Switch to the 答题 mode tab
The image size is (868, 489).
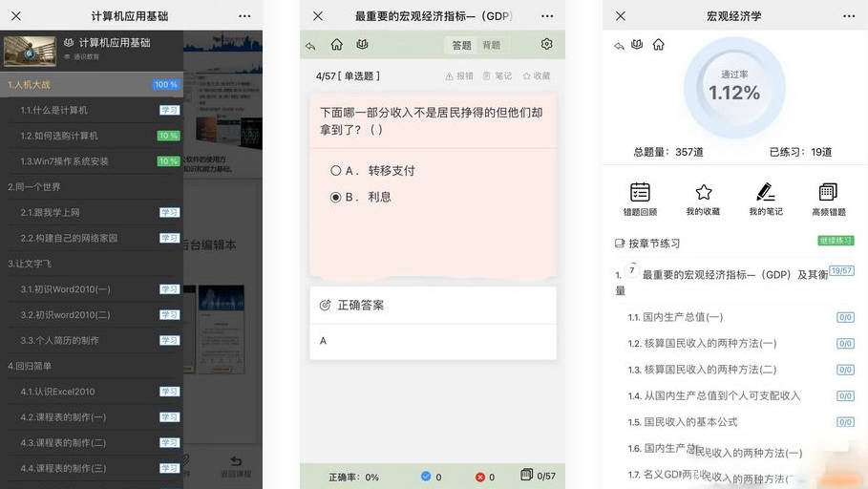point(461,46)
